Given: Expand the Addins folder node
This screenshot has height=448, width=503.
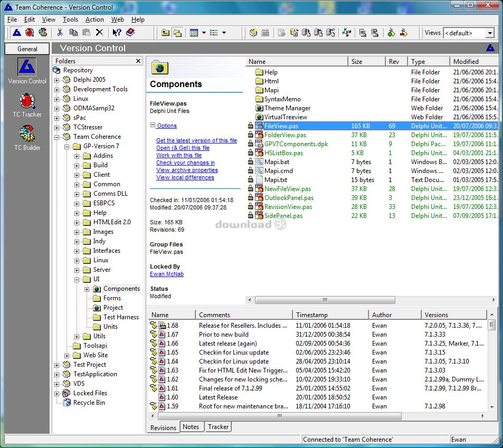Looking at the screenshot, I should (77, 156).
